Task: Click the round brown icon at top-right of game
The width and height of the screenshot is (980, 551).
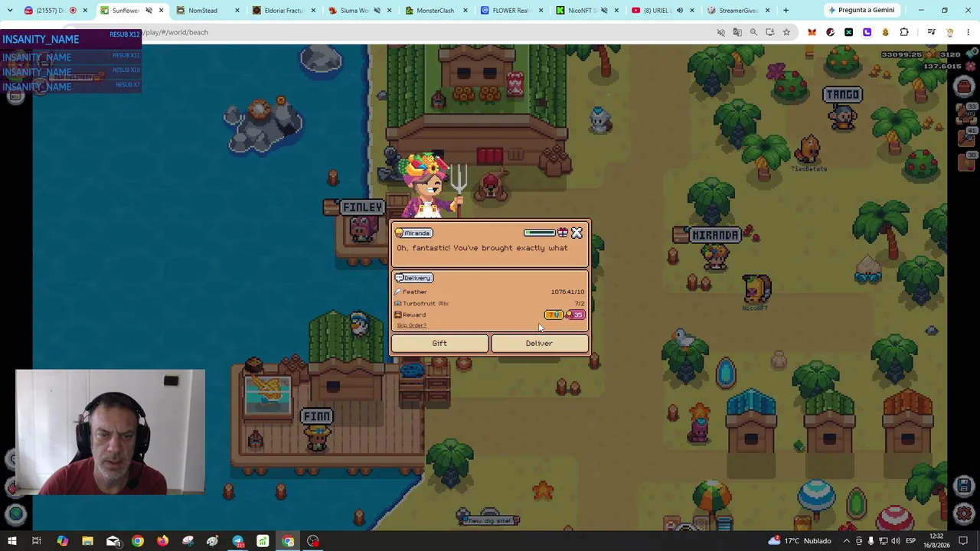Action: pyautogui.click(x=964, y=87)
